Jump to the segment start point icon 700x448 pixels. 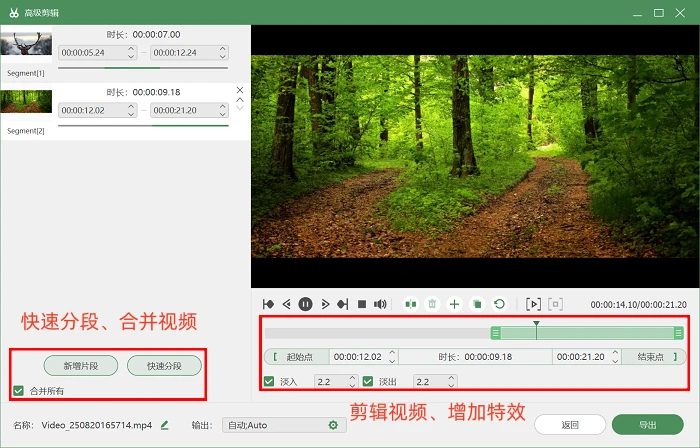point(268,304)
